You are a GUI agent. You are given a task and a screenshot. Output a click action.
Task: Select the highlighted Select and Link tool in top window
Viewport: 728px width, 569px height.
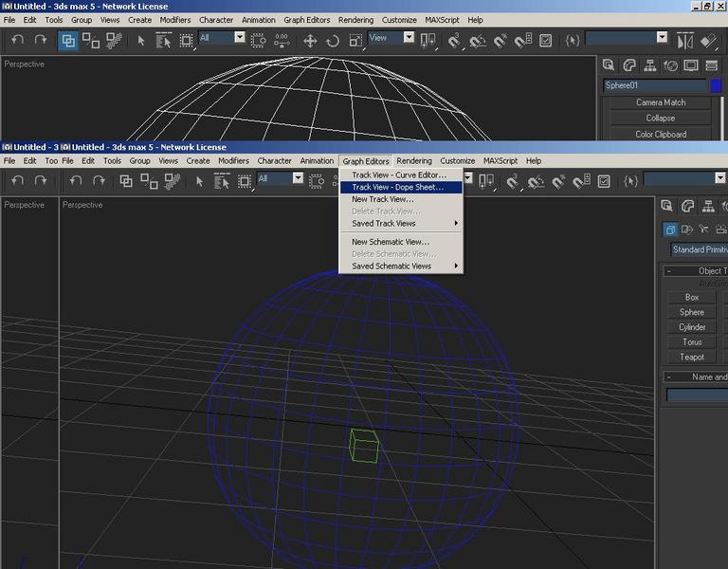pos(68,41)
